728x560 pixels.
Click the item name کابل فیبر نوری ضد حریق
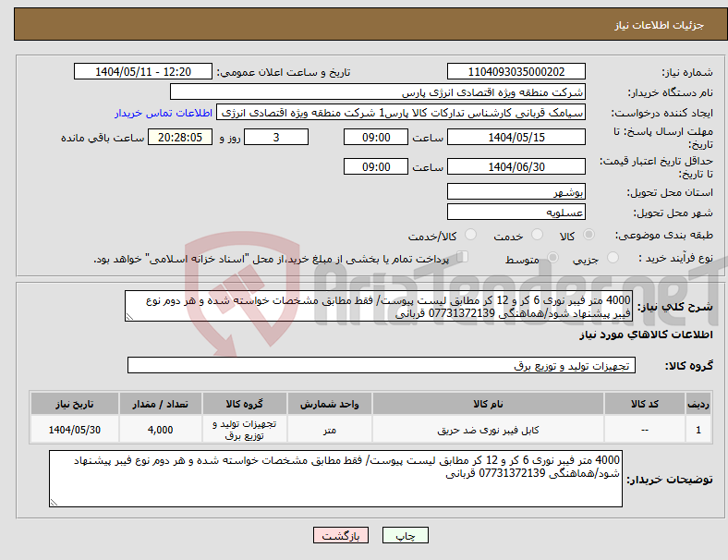point(488,430)
